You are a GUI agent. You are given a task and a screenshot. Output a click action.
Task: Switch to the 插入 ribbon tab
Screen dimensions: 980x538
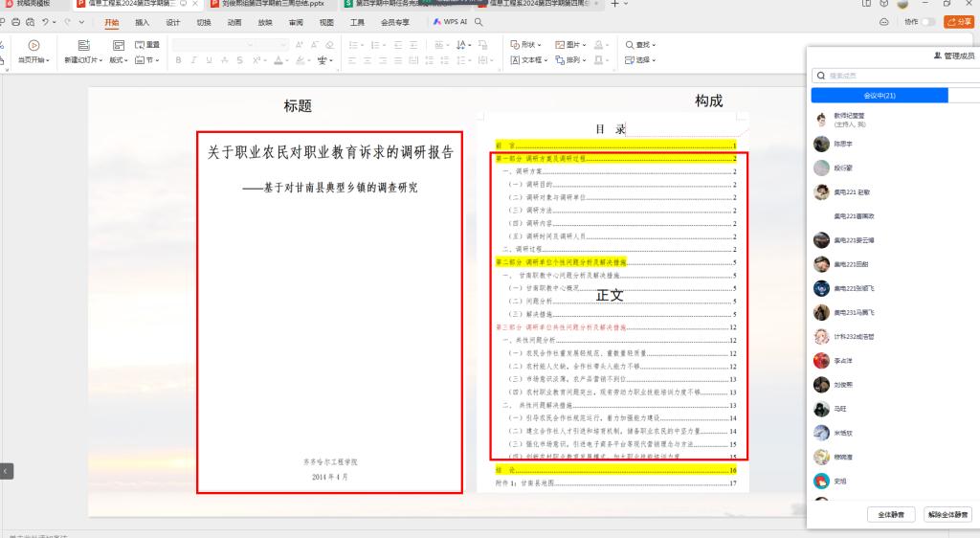[x=142, y=21]
